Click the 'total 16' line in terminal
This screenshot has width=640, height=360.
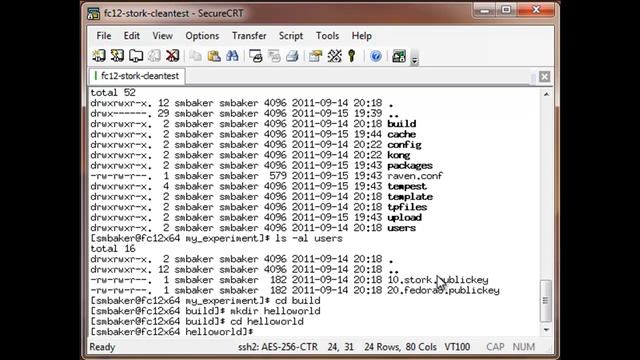point(113,249)
